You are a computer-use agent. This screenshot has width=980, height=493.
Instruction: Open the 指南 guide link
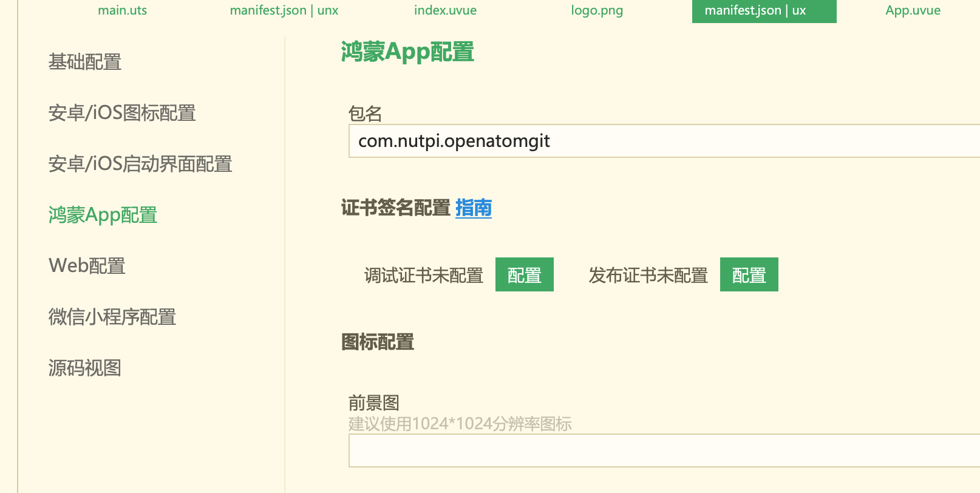click(x=473, y=208)
